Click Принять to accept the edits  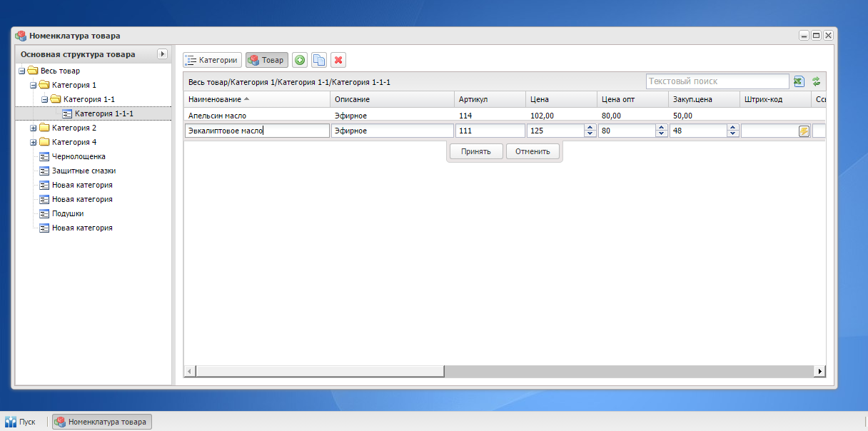point(476,151)
